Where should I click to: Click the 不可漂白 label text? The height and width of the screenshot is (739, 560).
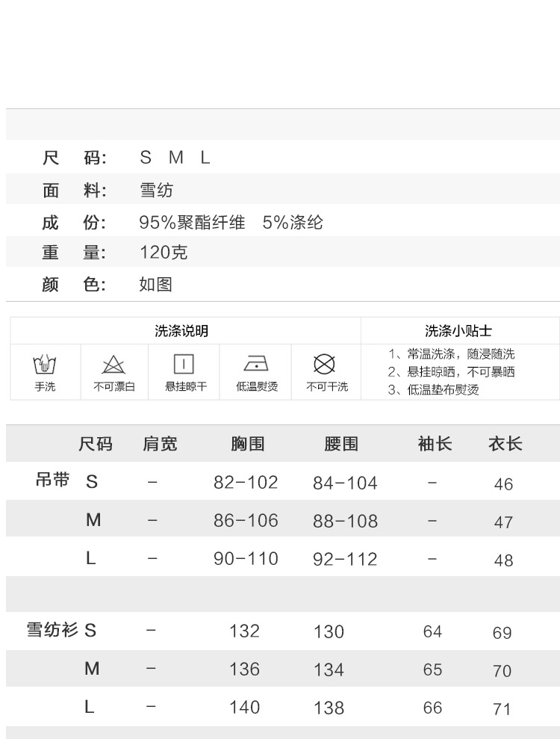114,387
